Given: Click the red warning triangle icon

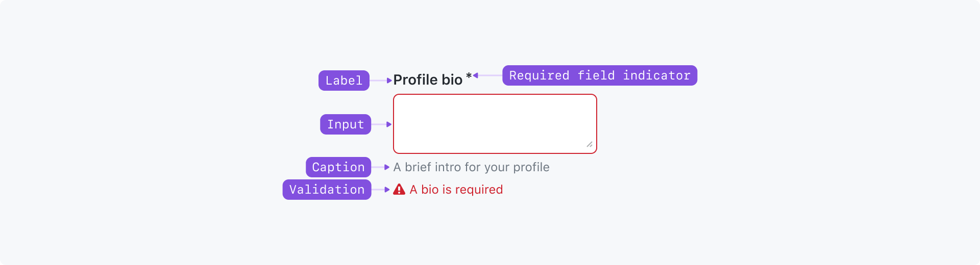Looking at the screenshot, I should point(399,190).
